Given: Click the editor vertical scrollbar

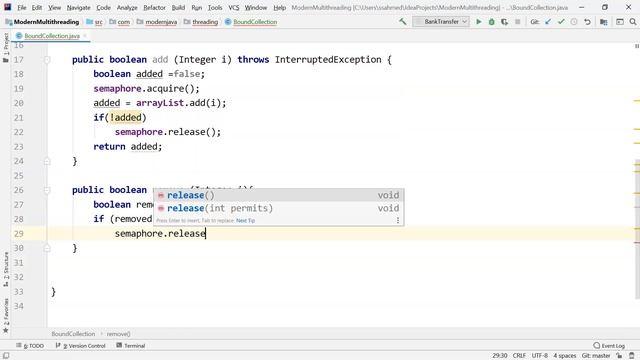Looking at the screenshot, I should point(637,229).
